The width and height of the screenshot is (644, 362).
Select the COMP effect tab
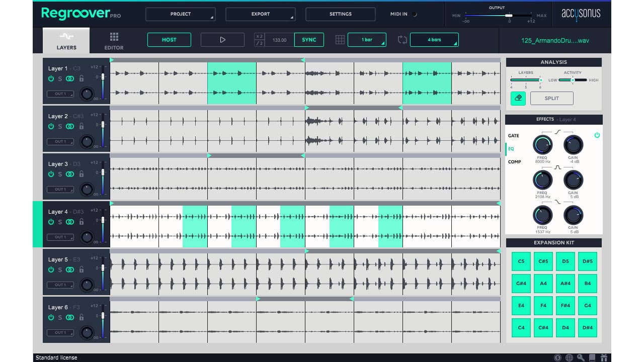point(514,162)
